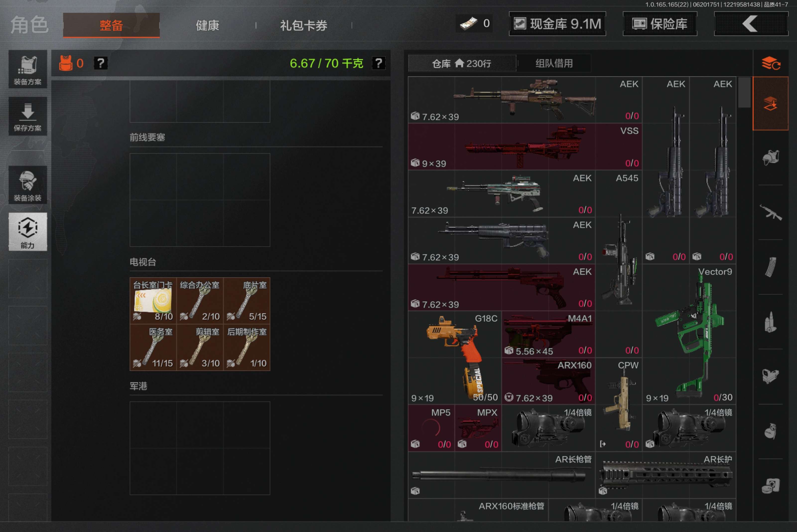797x532 pixels.
Task: Switch to the 整备 tab
Action: coord(111,25)
